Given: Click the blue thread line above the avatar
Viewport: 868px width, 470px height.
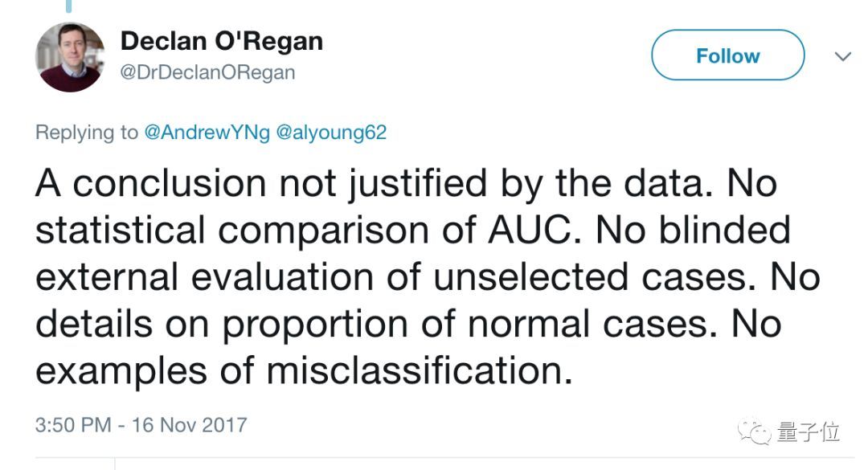Looking at the screenshot, I should pyautogui.click(x=69, y=6).
